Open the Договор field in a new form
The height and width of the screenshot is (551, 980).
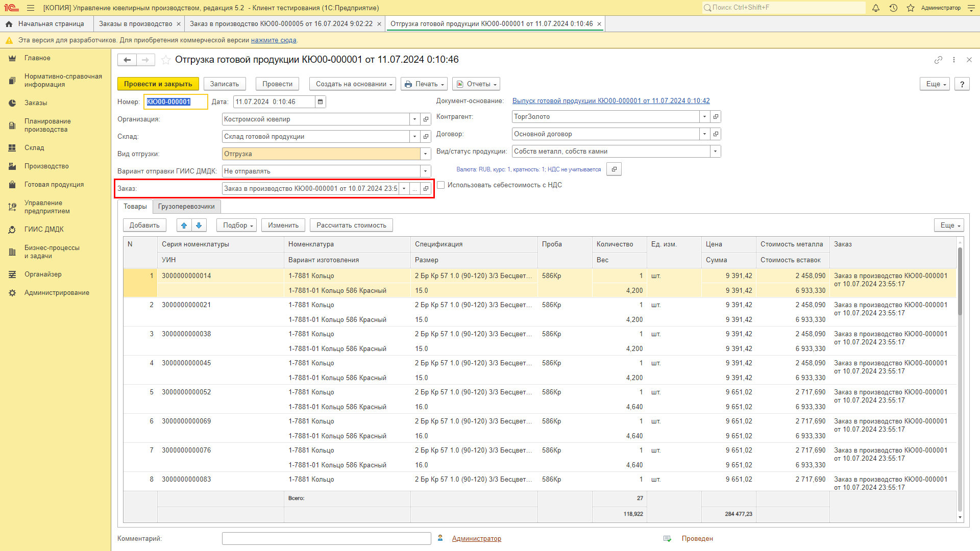[x=716, y=134]
